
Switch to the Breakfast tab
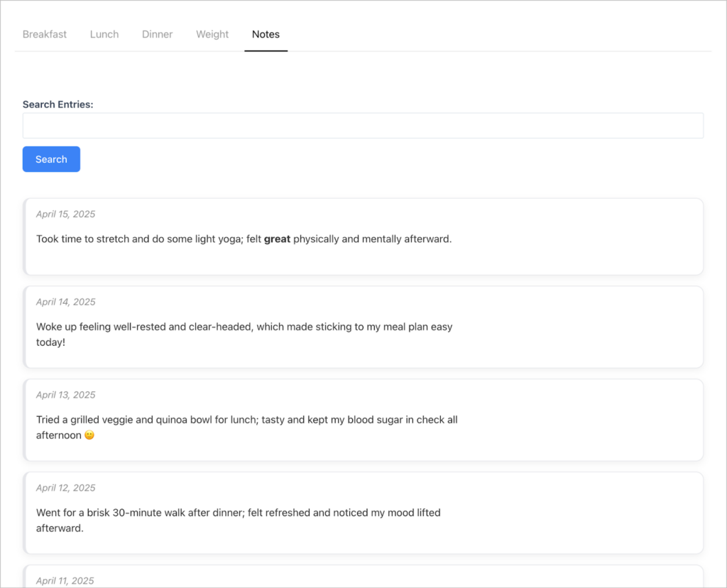[x=45, y=34]
